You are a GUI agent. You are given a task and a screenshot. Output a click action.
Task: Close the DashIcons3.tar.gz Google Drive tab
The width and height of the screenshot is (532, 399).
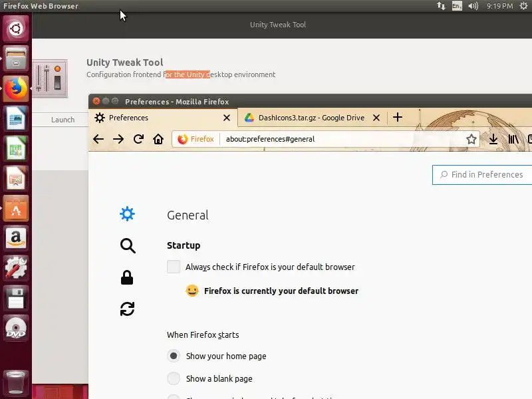(x=376, y=118)
